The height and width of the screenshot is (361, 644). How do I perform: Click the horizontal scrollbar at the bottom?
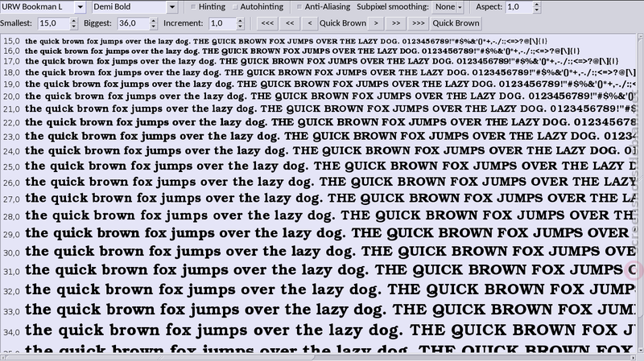pos(318,357)
